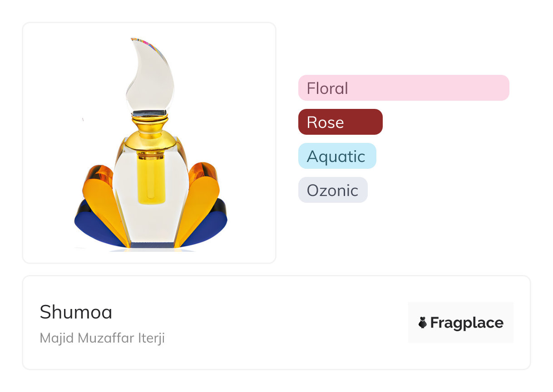Click empty space in the Shumoa info card
This screenshot has width=553, height=392.
[x=272, y=323]
